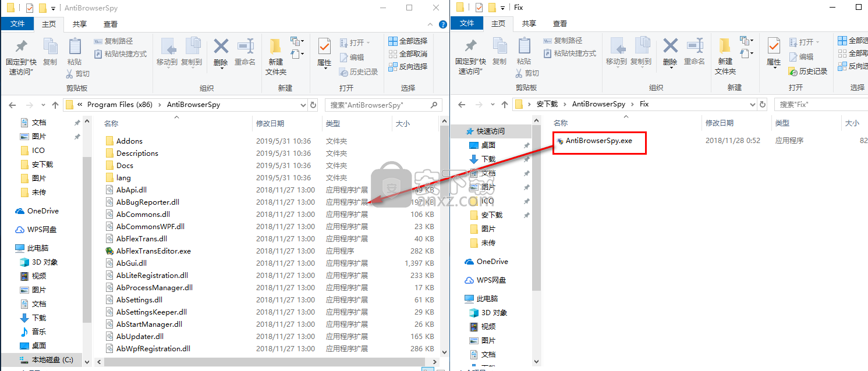
Task: Open 文件 tab in AntiBrowserSpy window
Action: (18, 24)
